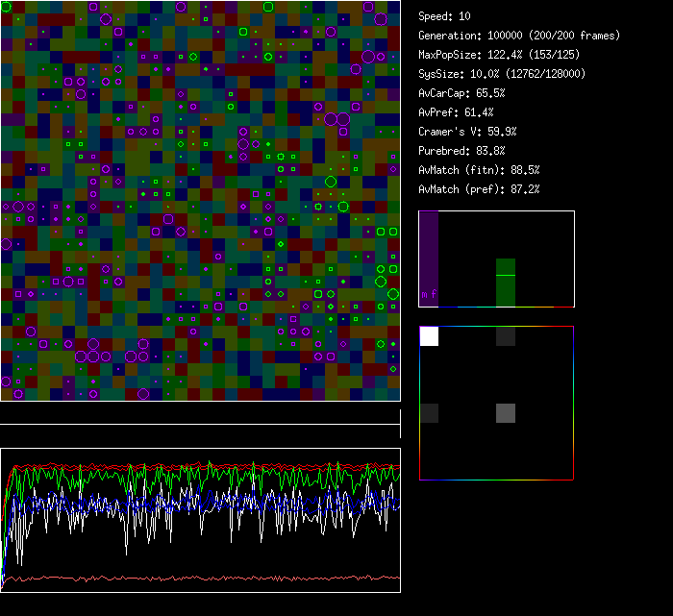The image size is (673, 616).
Task: Select the Cramer's V statistic
Action: pos(467,132)
